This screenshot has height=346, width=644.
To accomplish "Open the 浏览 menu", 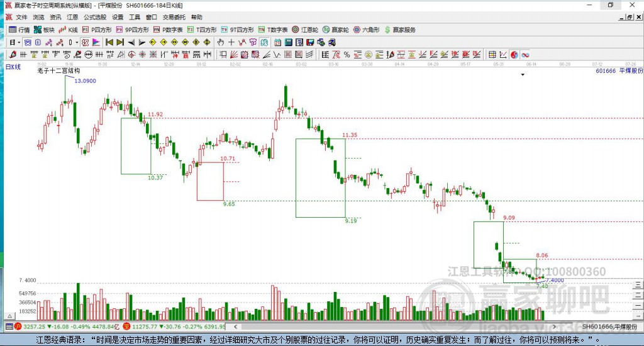I will coord(38,17).
